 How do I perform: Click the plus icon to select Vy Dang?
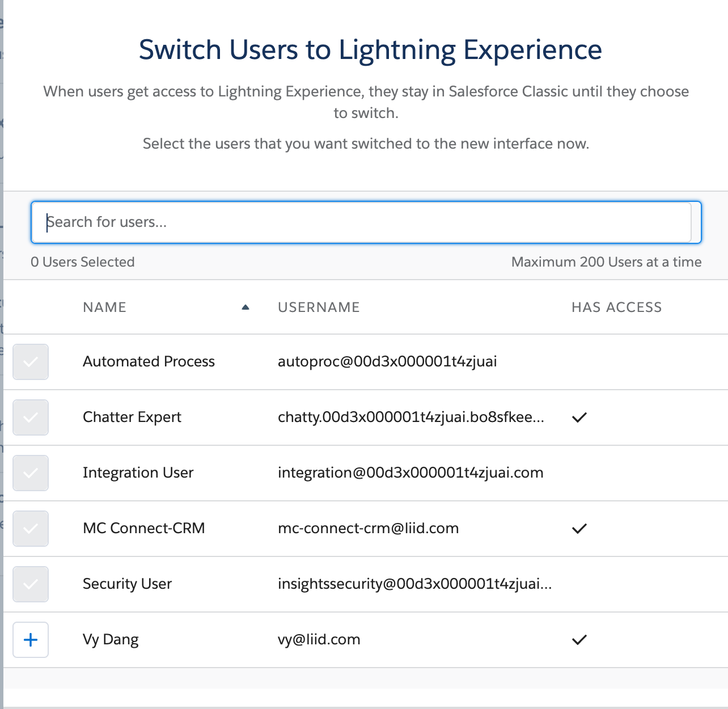(x=30, y=640)
